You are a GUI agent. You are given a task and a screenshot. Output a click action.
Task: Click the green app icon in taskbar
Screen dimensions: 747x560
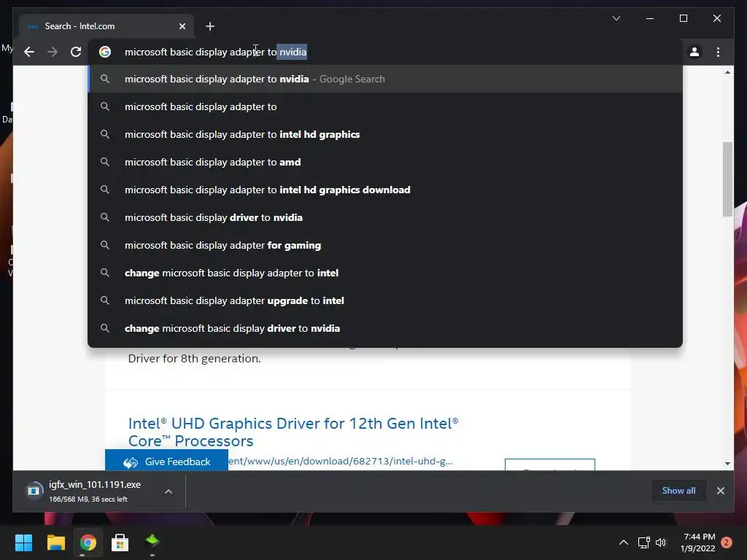(x=152, y=542)
